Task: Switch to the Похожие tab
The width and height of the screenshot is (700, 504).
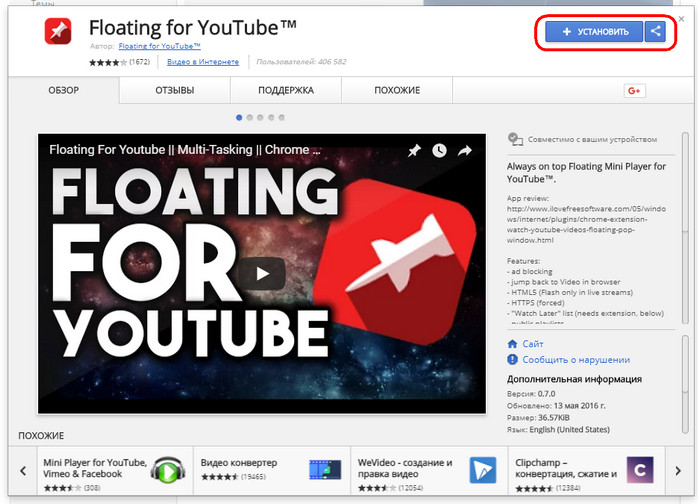Action: [397, 90]
